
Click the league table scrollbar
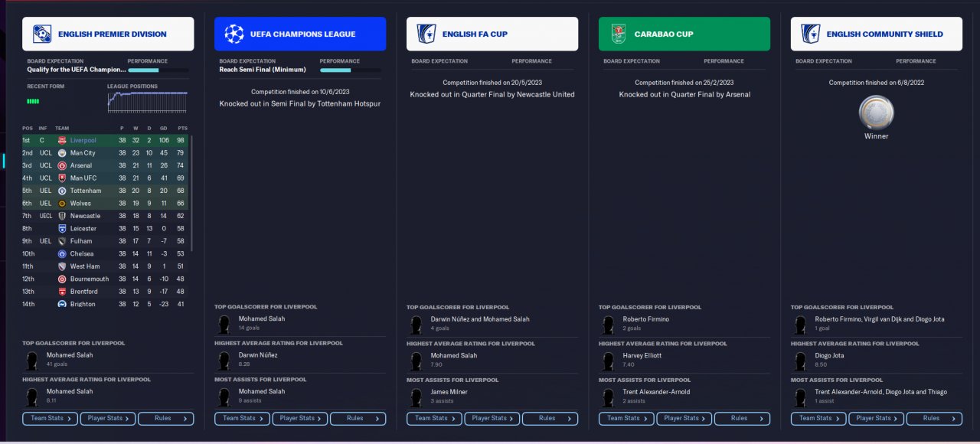pos(191,193)
